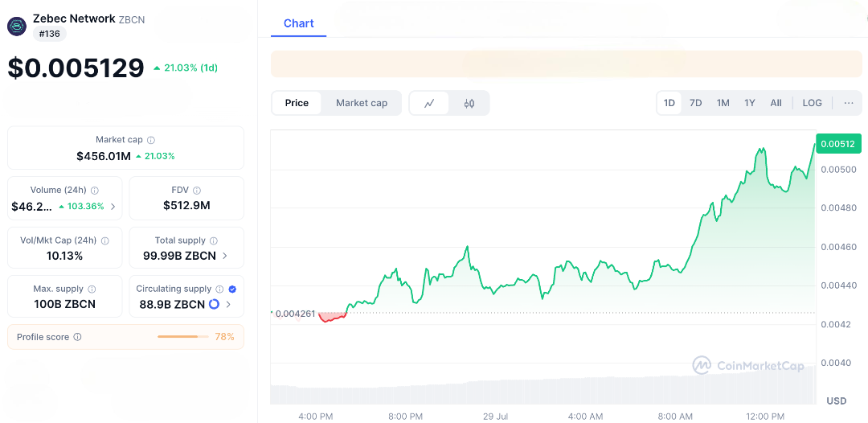The height and width of the screenshot is (423, 868).
Task: Open FDV info icon
Action: point(197,191)
